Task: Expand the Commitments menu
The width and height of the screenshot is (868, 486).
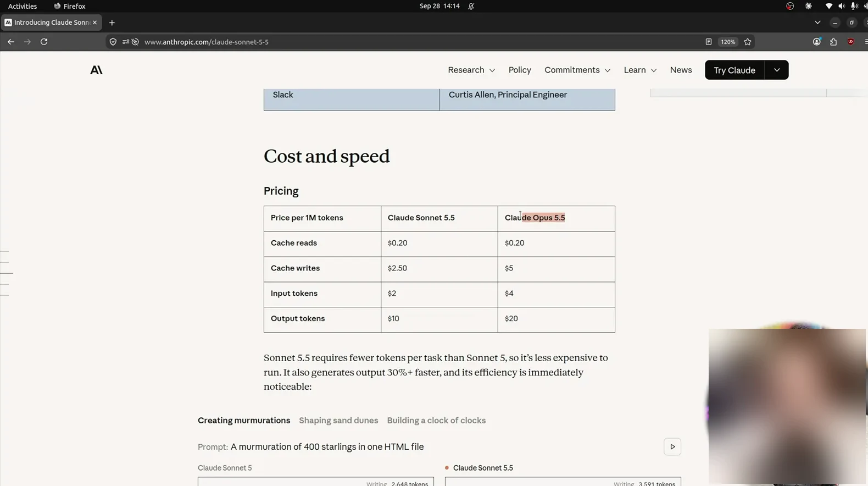Action: [x=577, y=70]
